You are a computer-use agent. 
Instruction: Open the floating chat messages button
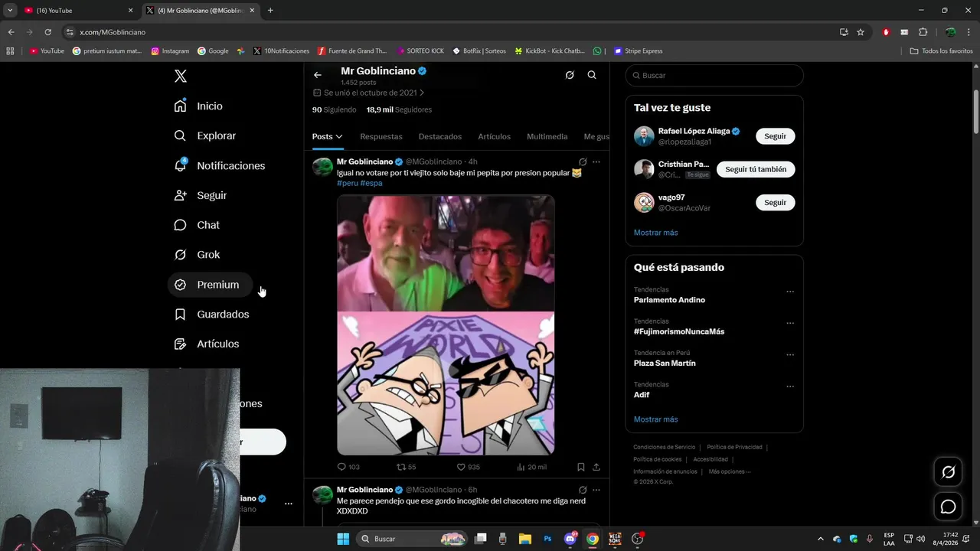pos(948,507)
